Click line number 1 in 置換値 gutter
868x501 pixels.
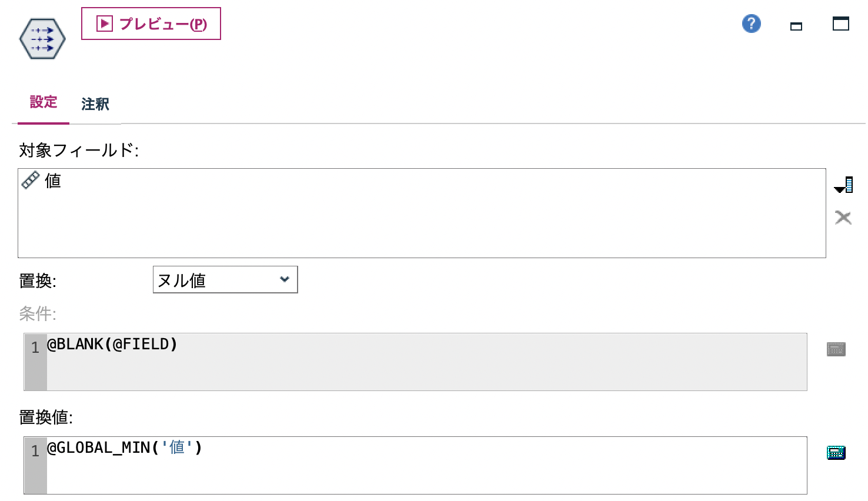point(35,451)
